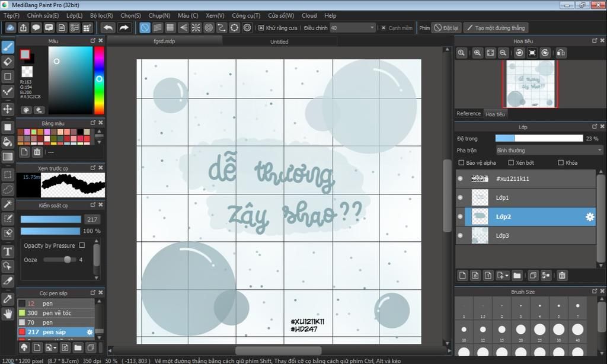Image resolution: width=607 pixels, height=364 pixels.
Task: Hide the Lớp1 layer
Action: click(460, 197)
